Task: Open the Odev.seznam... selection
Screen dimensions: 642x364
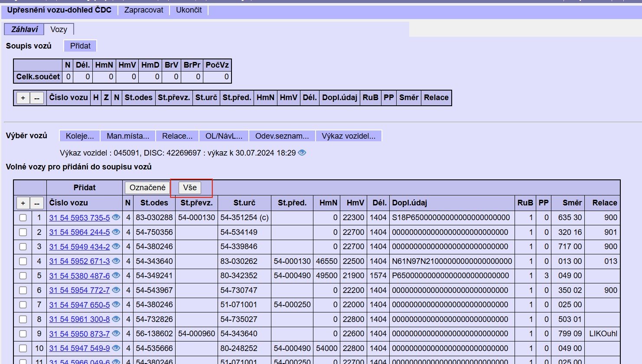Action: (282, 136)
